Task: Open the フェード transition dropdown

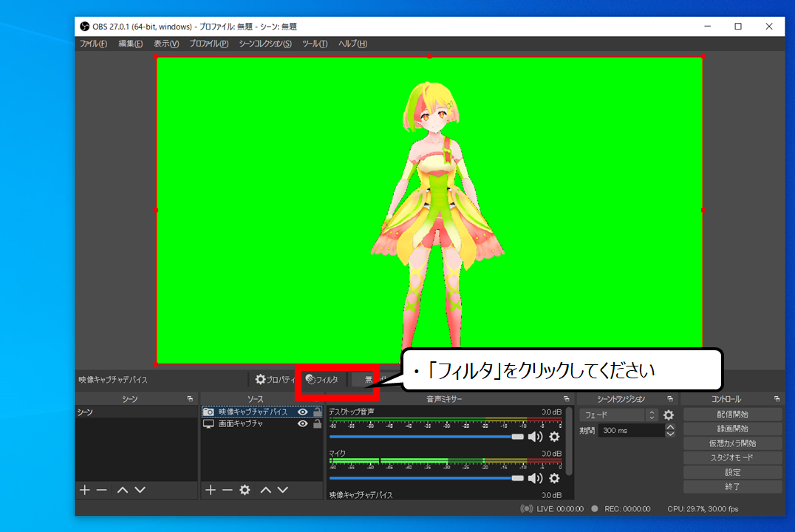Action: [620, 415]
